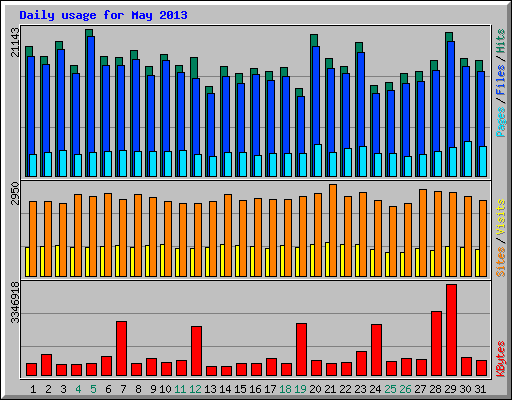Click day label 23 on the axis
Image resolution: width=512 pixels, height=400 pixels.
click(360, 389)
